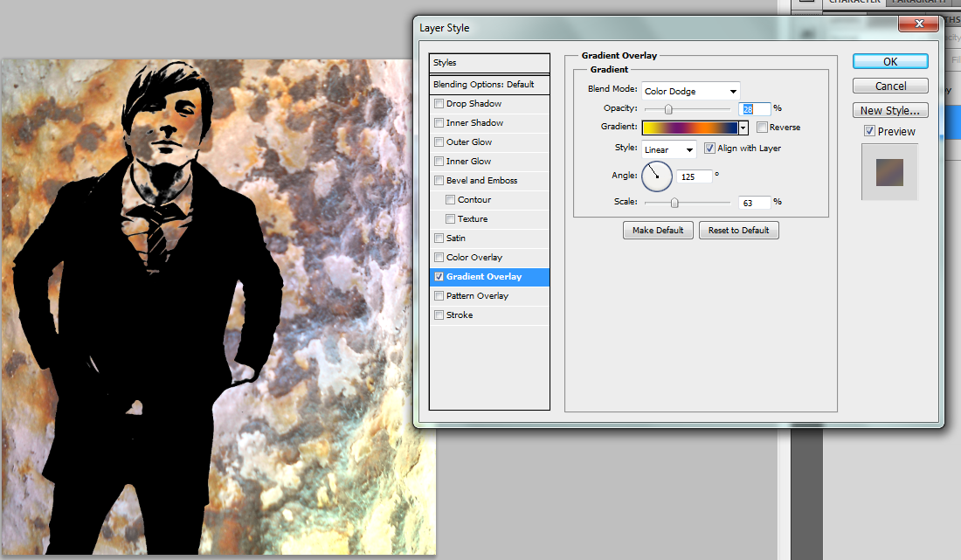This screenshot has height=560, width=961.
Task: Click the Scale value field showing 63
Action: [x=755, y=203]
